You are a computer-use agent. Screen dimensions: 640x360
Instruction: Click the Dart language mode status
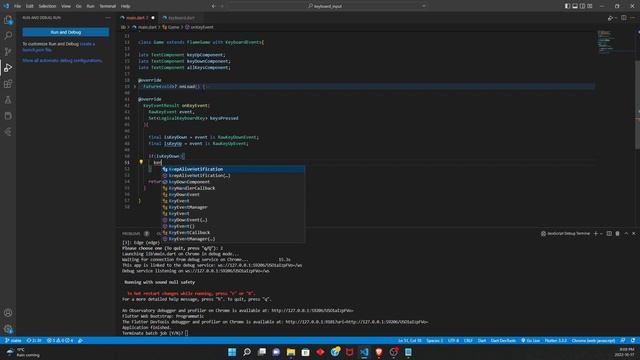[x=482, y=340]
